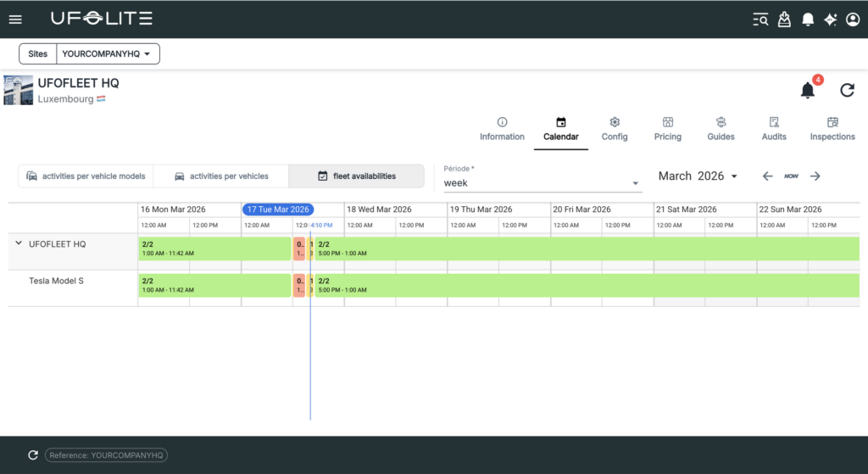Open the user account profile icon

[853, 19]
